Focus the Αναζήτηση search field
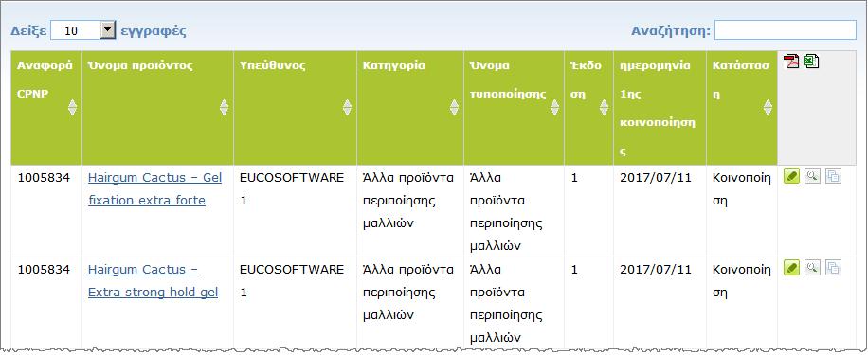The image size is (868, 355). [x=786, y=30]
